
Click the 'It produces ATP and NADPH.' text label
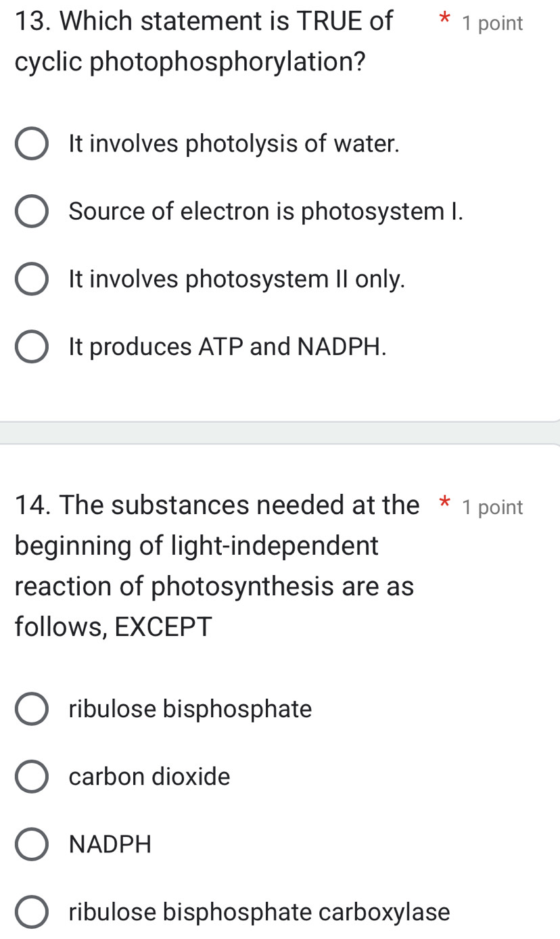coord(227,347)
